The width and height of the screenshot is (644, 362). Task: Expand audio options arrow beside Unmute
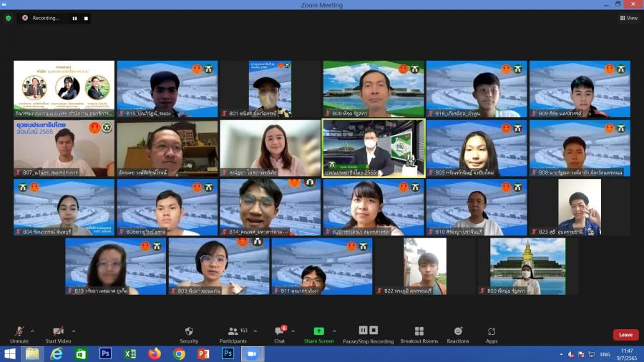coord(32,331)
